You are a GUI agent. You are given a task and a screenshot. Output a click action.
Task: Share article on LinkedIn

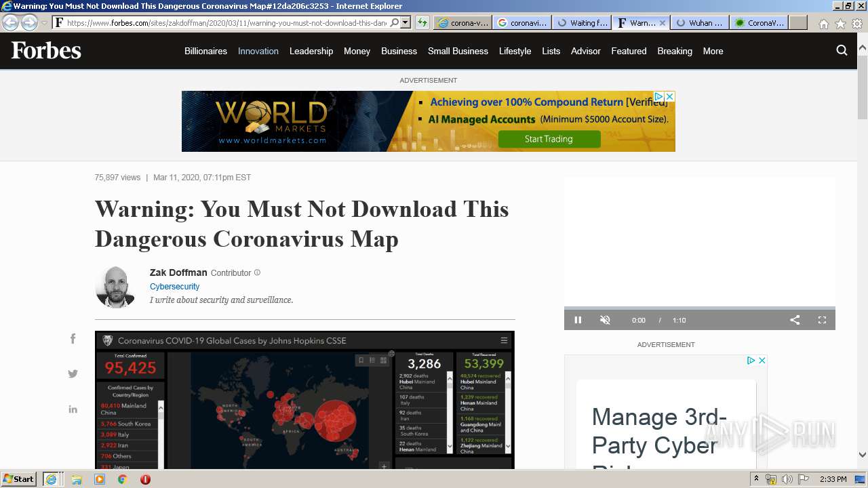tap(73, 409)
